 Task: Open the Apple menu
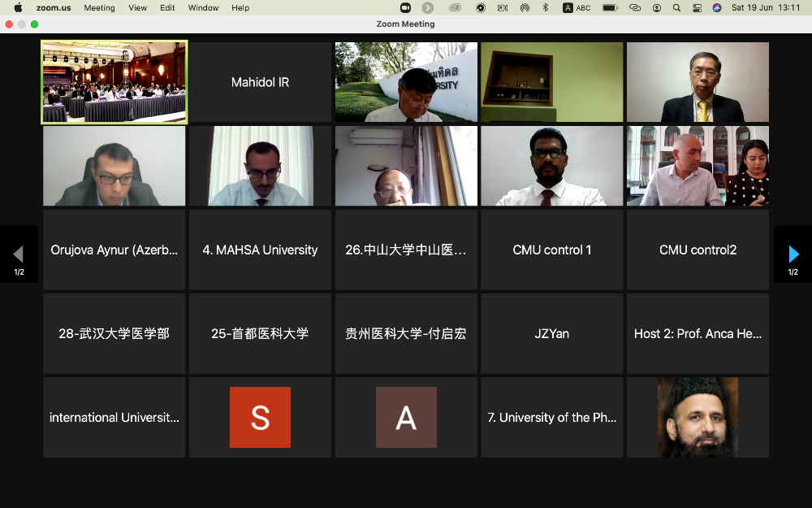(x=18, y=7)
